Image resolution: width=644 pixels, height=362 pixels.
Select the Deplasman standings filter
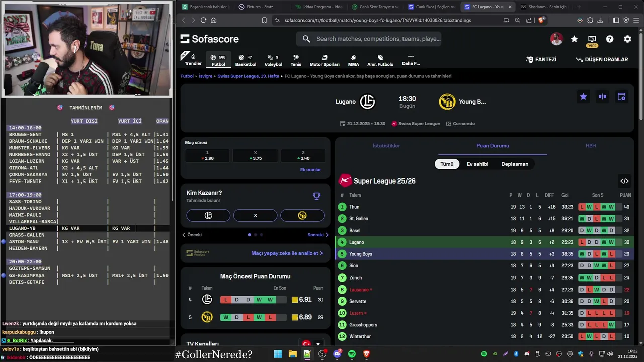[x=515, y=164]
